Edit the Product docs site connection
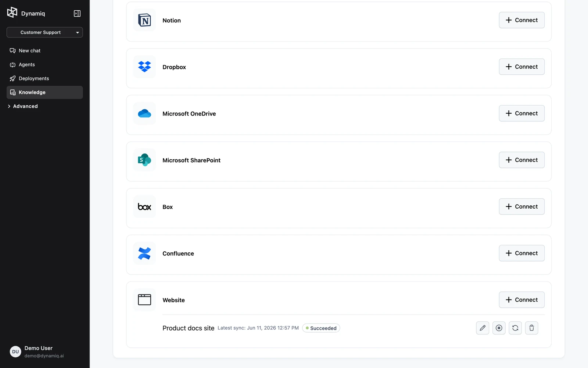588x368 pixels. click(x=483, y=328)
